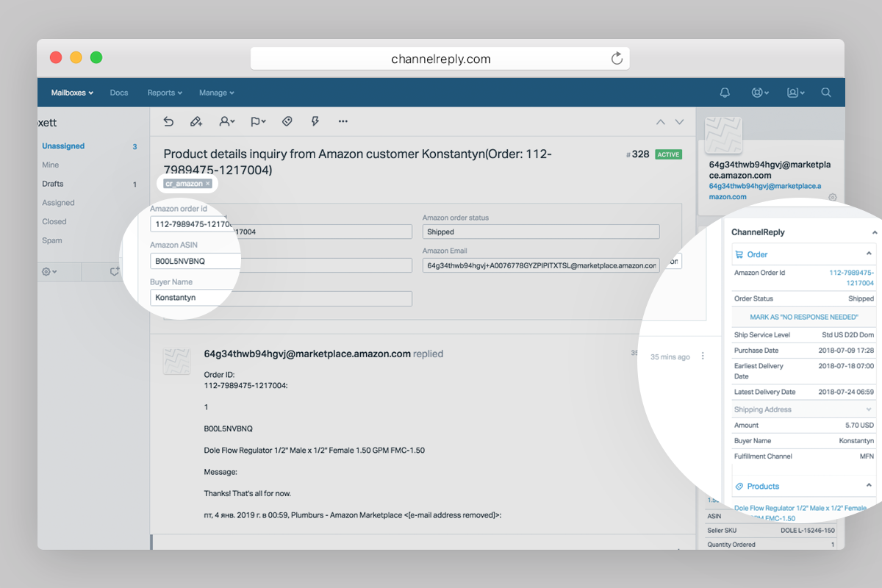This screenshot has width=882, height=588.
Task: Open search with the magnifier icon
Action: [x=826, y=93]
